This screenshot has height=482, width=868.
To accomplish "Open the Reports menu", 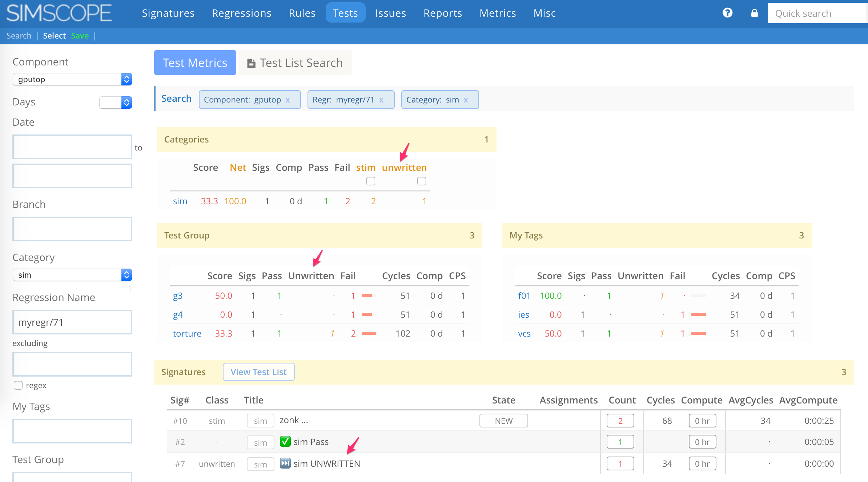I will pos(443,13).
